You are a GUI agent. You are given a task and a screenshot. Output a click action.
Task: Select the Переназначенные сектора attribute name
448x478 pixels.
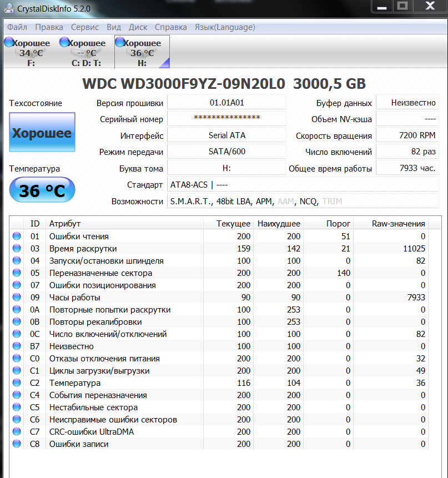tap(100, 273)
